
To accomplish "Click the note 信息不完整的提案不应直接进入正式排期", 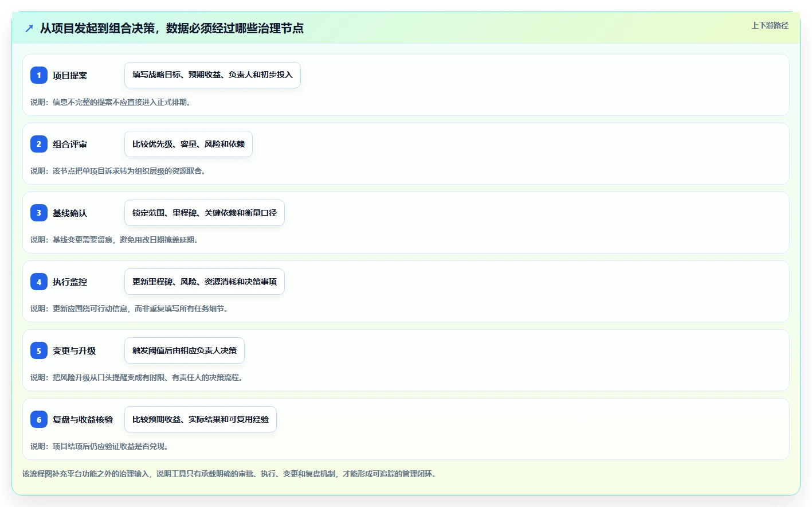I will pos(121,102).
